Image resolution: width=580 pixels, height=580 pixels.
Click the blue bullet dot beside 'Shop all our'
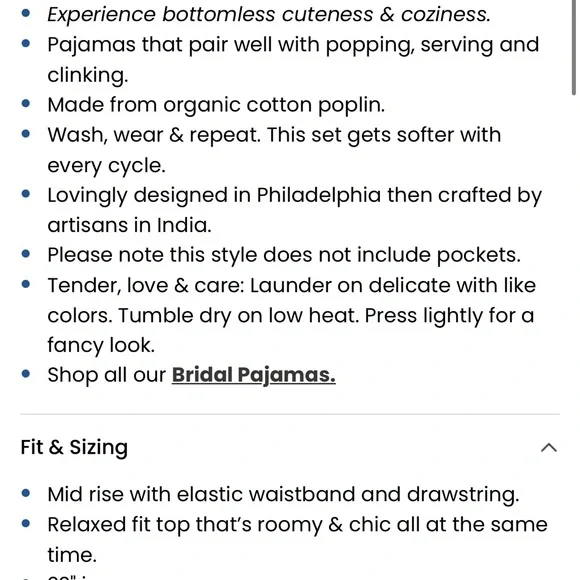(x=26, y=374)
